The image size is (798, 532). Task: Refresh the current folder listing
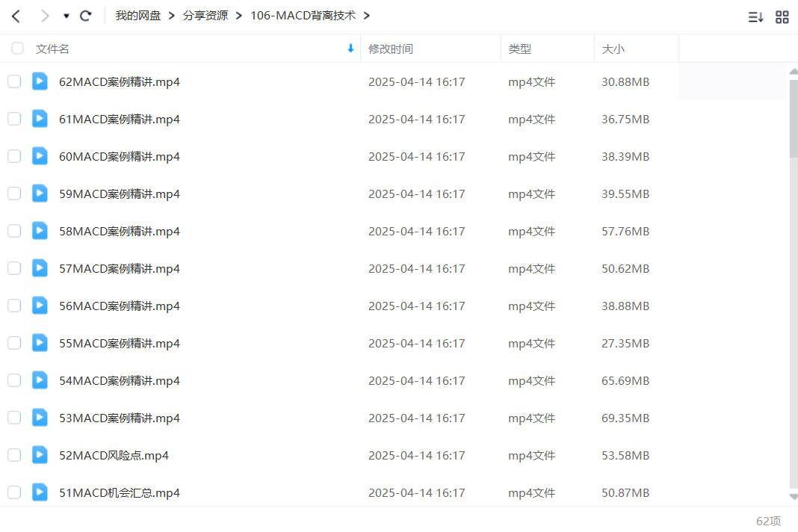(x=85, y=16)
